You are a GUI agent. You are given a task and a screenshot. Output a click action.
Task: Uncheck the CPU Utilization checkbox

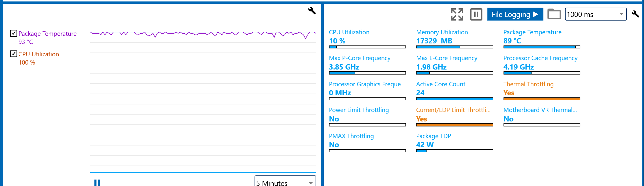point(13,54)
